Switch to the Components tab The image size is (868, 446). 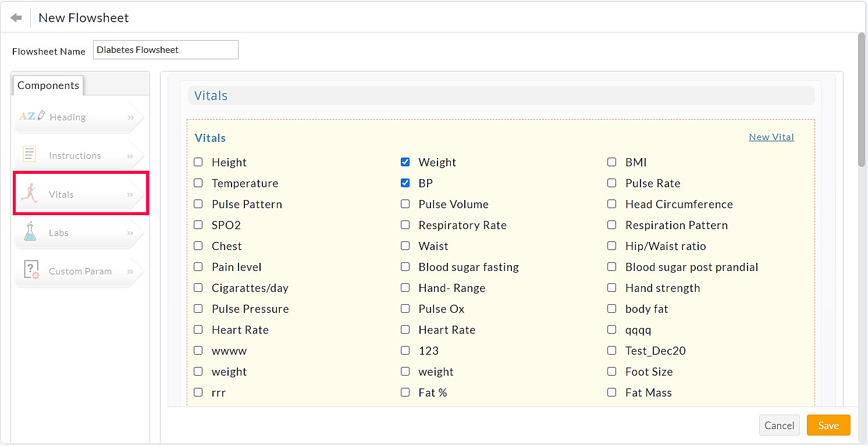(x=48, y=85)
